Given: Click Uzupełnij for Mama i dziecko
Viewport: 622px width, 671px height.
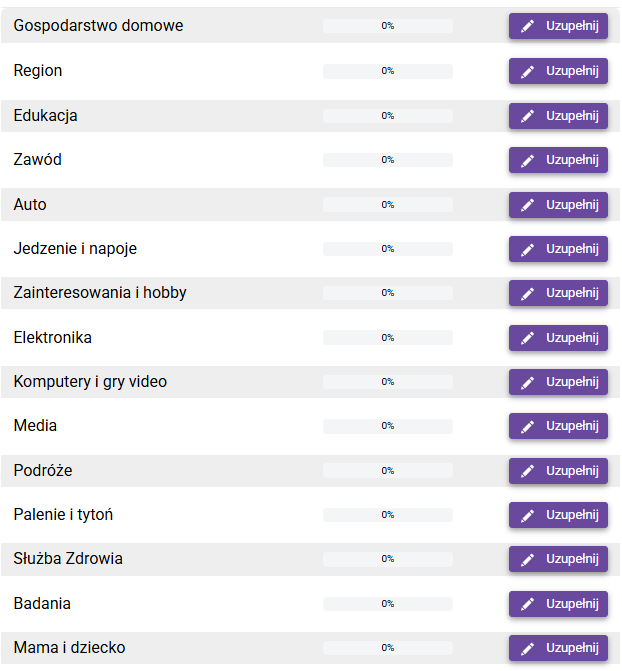Looking at the screenshot, I should coord(558,648).
